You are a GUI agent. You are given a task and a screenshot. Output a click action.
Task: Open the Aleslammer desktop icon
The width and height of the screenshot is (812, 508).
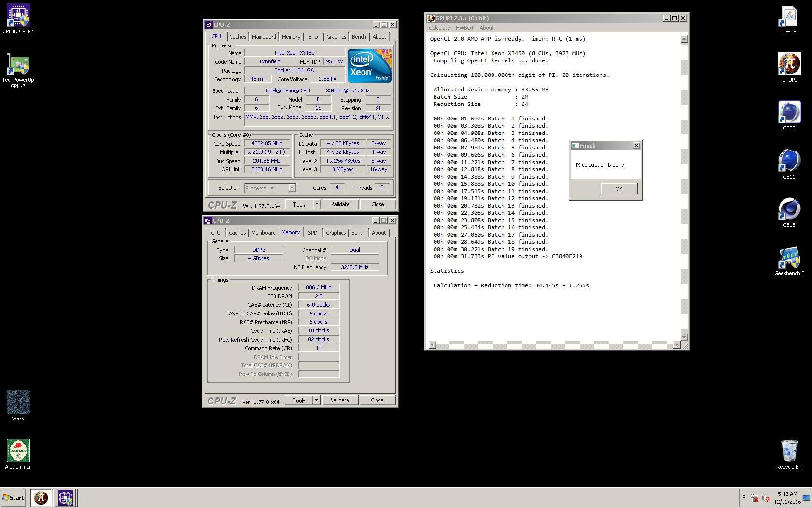[x=18, y=454]
